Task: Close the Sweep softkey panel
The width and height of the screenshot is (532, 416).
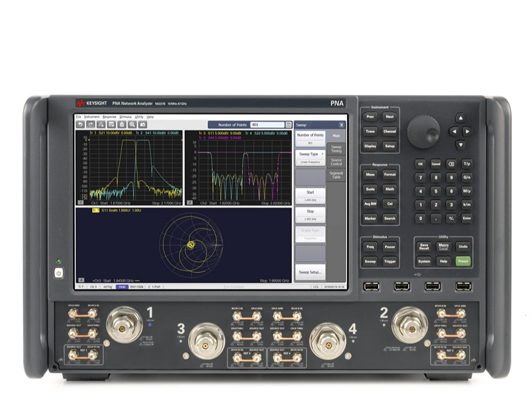Action: [342, 125]
